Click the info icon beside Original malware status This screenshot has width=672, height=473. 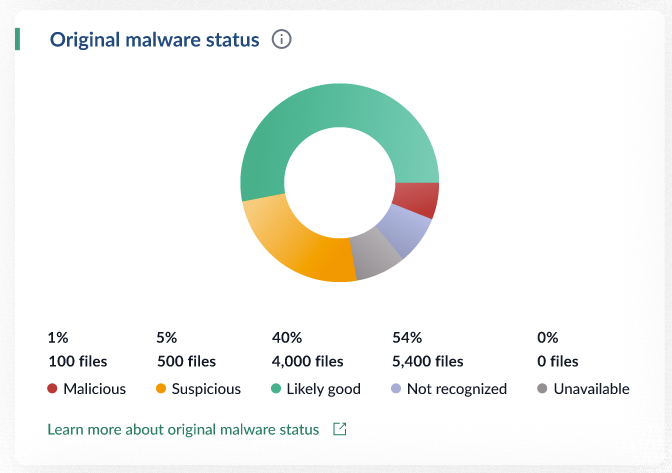282,40
